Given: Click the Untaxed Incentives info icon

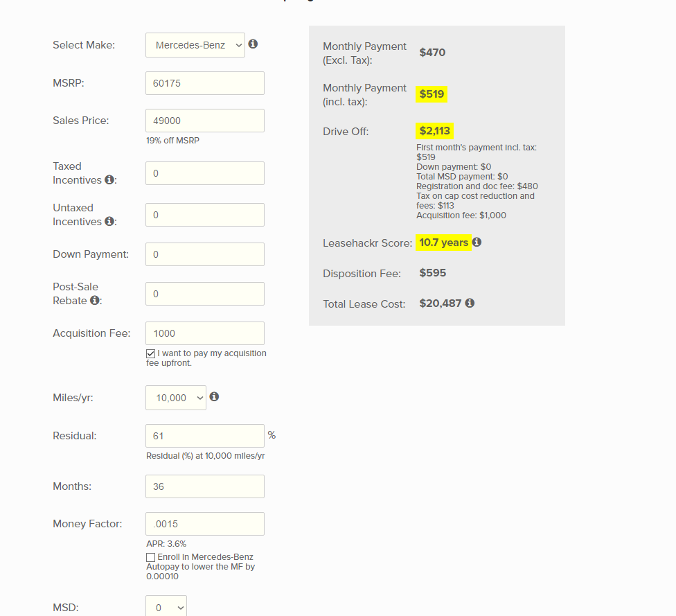Looking at the screenshot, I should (109, 222).
